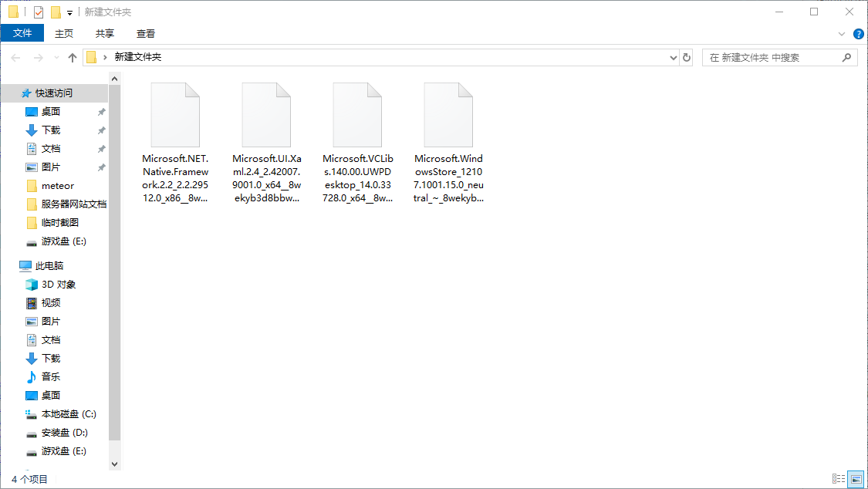The image size is (868, 489).
Task: Expand the address bar history dropdown
Action: click(x=673, y=58)
